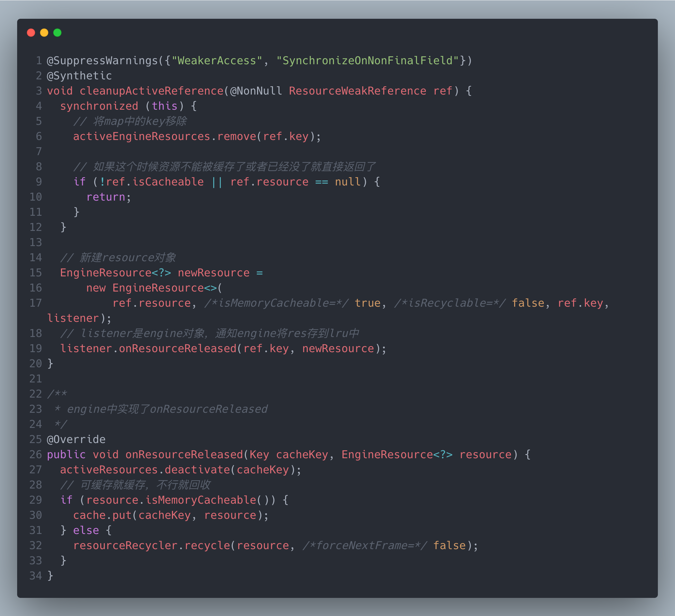Click line number 13 in the gutter

click(x=36, y=242)
